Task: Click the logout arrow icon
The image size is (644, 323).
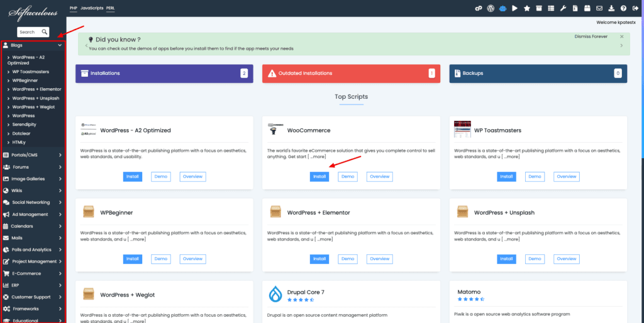Action: (635, 8)
